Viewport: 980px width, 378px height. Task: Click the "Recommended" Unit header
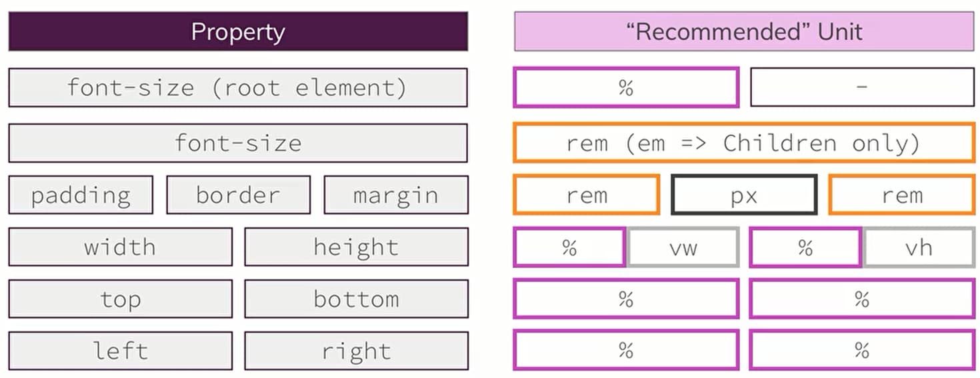point(744,32)
